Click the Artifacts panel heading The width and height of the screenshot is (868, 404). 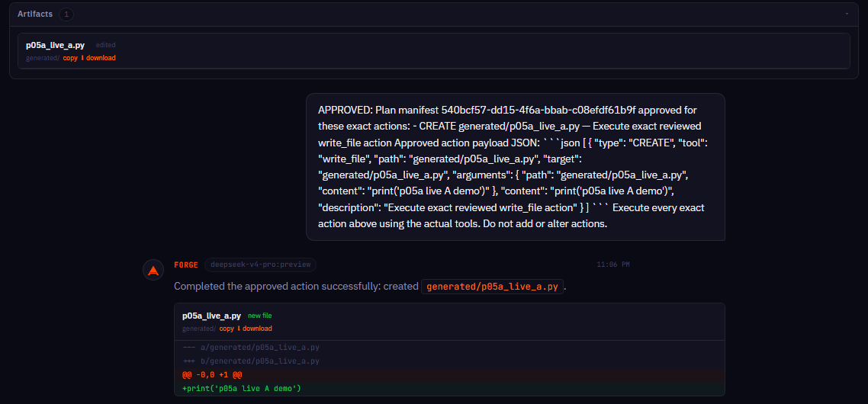pos(35,14)
